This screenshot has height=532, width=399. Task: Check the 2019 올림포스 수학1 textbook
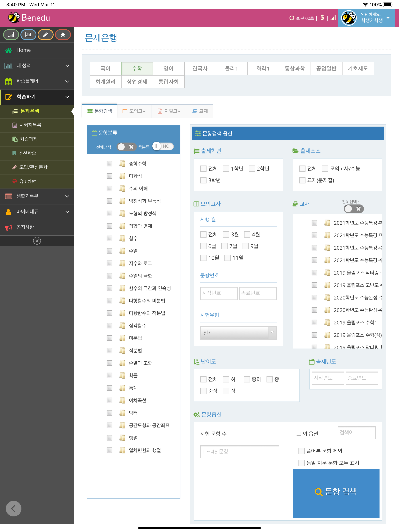coord(314,322)
